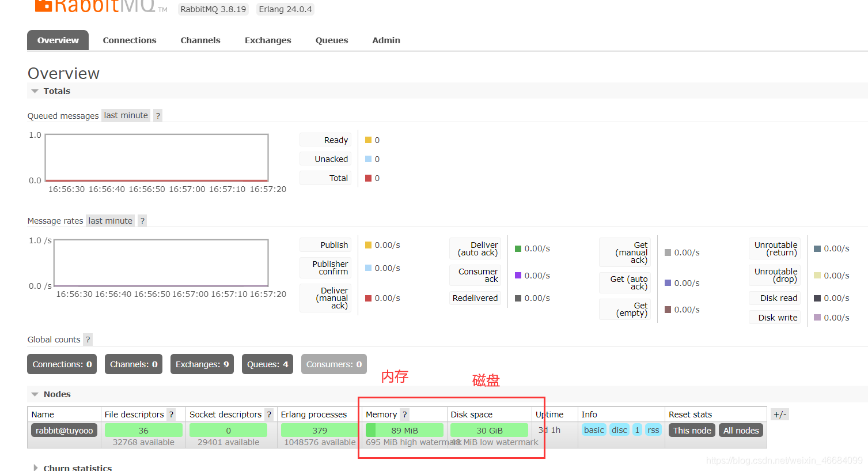Click the Channels: 0 button
The width and height of the screenshot is (868, 471).
pyautogui.click(x=134, y=364)
